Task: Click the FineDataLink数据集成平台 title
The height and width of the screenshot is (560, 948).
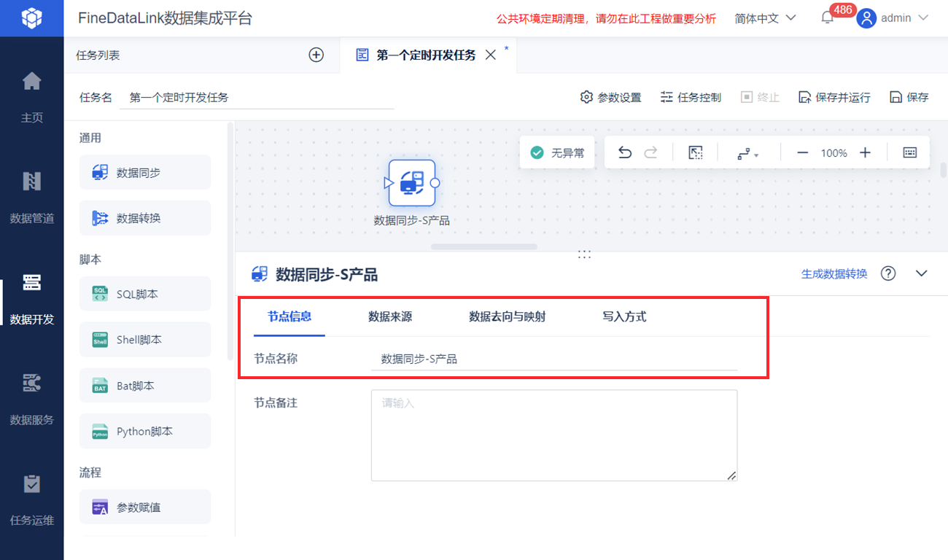Action: 166,18
